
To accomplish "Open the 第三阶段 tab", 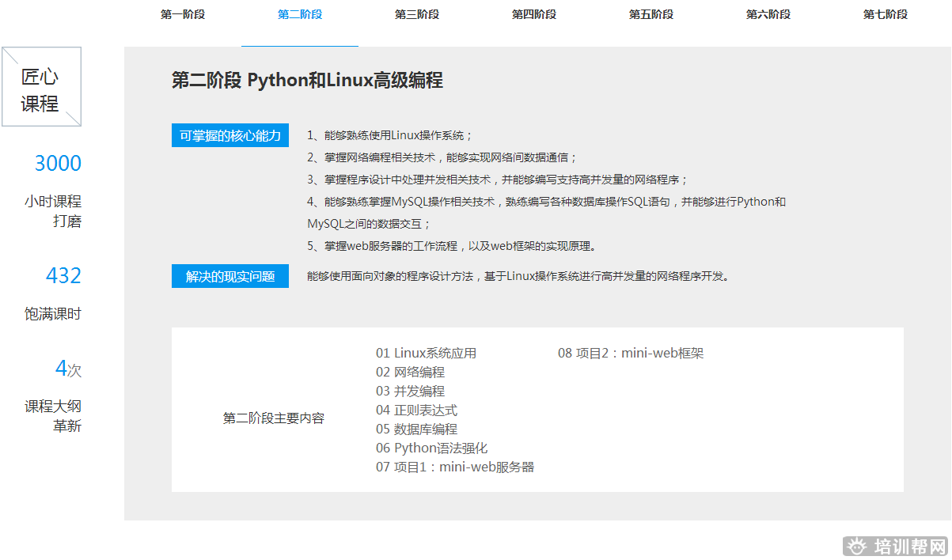I will [x=417, y=14].
